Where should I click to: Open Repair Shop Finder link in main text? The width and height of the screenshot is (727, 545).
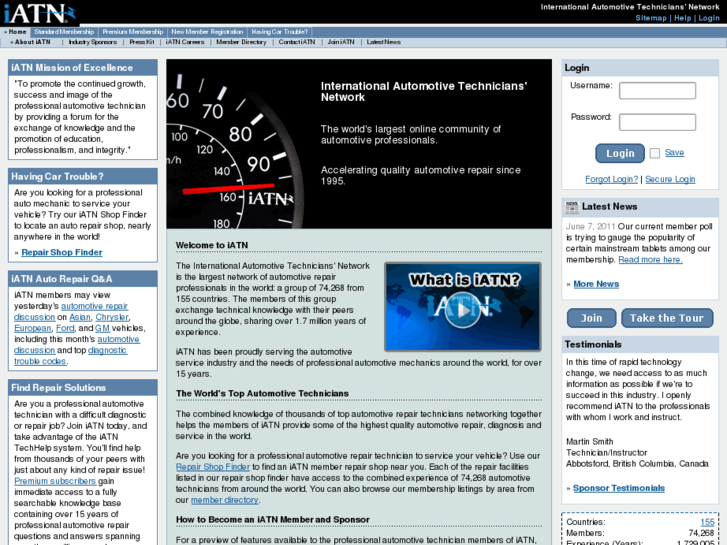click(212, 467)
